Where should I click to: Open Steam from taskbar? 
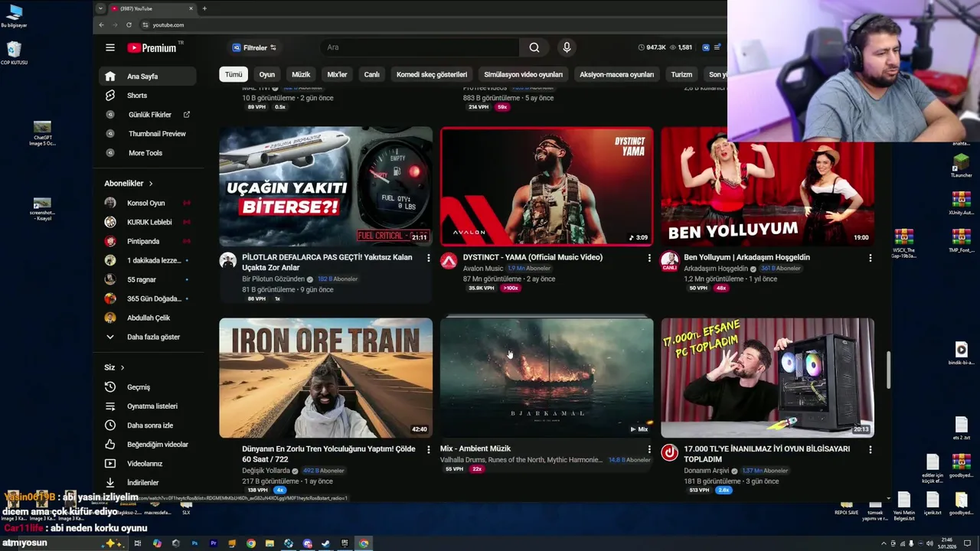pos(326,543)
